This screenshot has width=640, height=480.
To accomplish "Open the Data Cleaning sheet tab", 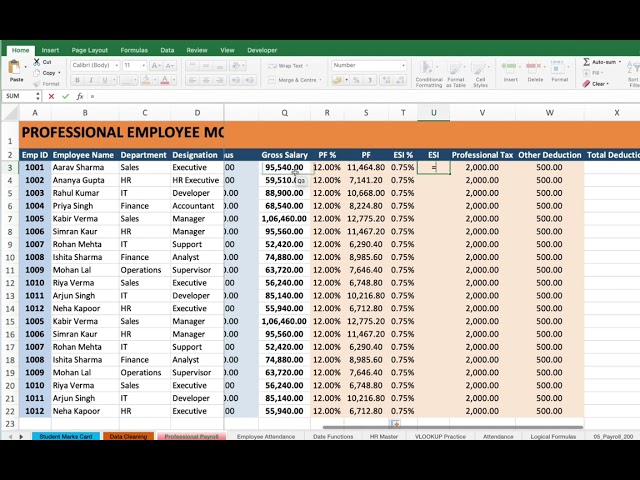I will pos(128,436).
